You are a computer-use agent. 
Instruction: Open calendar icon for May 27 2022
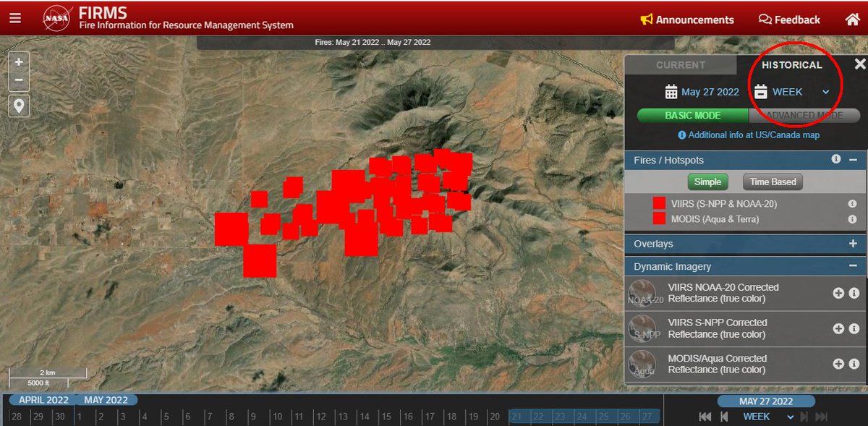[x=671, y=92]
